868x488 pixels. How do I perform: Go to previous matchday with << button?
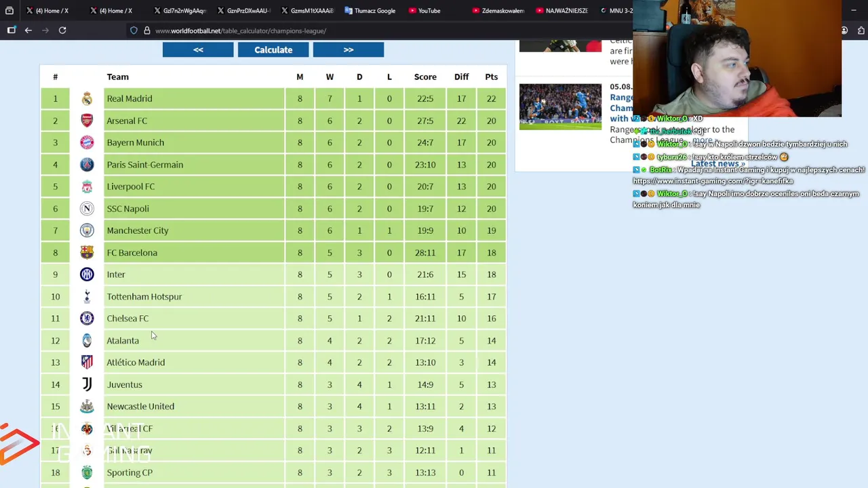pyautogui.click(x=198, y=49)
